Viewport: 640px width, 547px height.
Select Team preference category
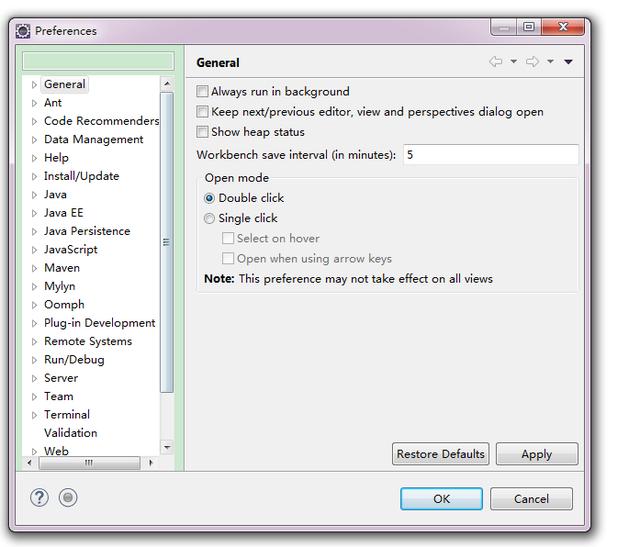coord(59,396)
